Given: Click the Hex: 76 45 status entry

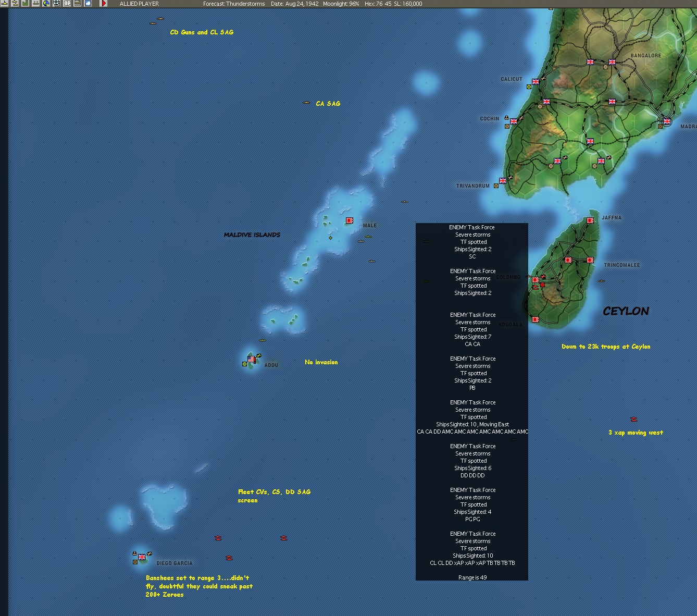Looking at the screenshot, I should click(378, 4).
